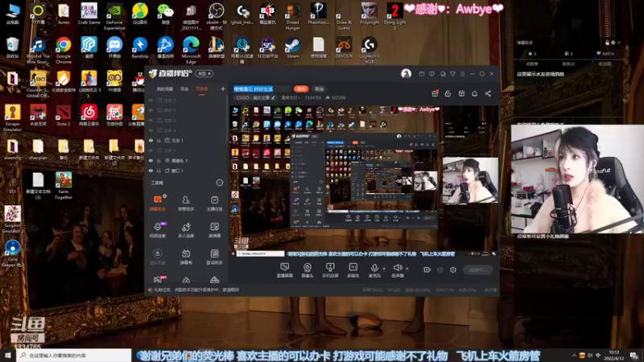Click the taskbar search box

tap(74, 356)
